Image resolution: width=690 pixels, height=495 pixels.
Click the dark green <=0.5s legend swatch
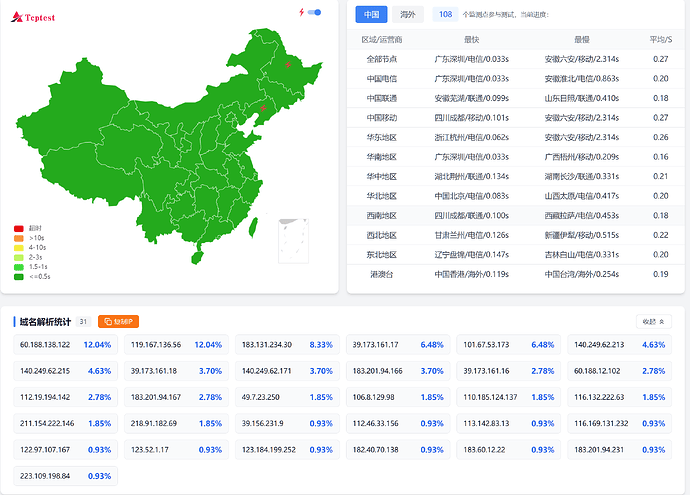[x=18, y=277]
